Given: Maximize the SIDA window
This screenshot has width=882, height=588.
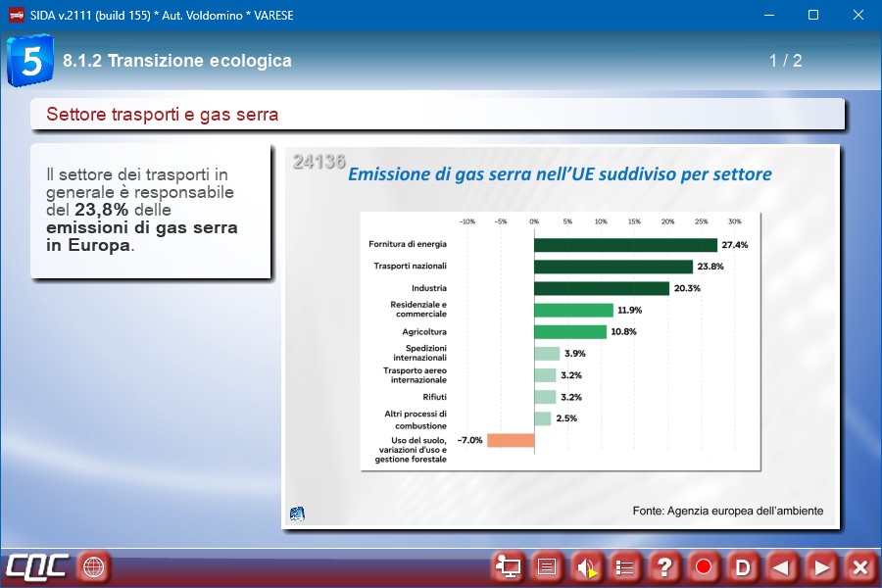Looking at the screenshot, I should [x=812, y=16].
